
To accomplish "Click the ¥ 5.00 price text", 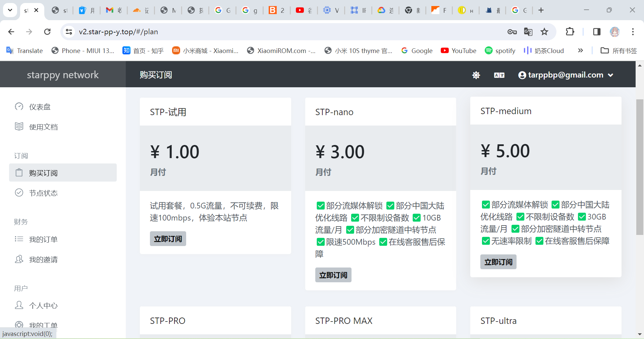I will [x=505, y=151].
